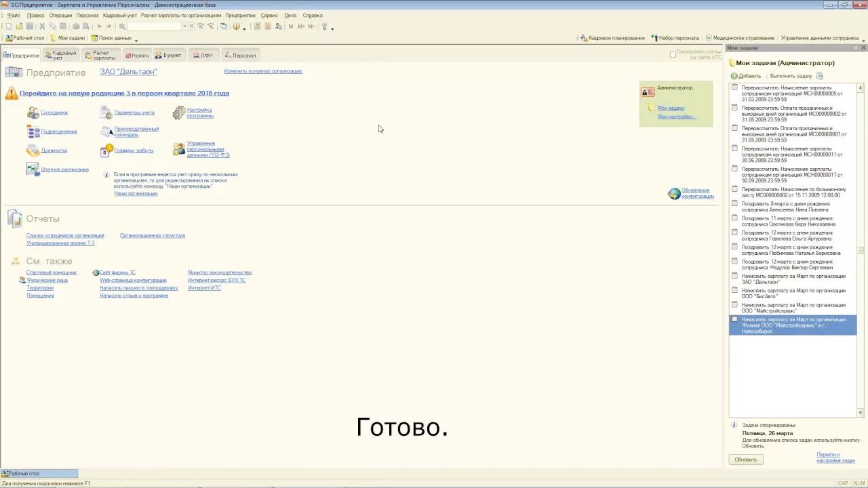Click tasks list scrollbar down arrow
The width and height of the screenshot is (868, 488).
pos(861,413)
